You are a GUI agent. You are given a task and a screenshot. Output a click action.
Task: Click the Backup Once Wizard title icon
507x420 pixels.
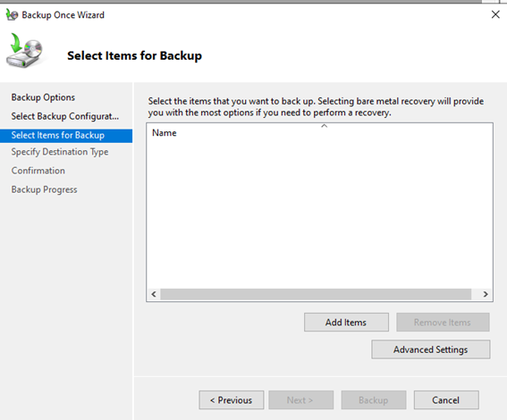tap(12, 15)
